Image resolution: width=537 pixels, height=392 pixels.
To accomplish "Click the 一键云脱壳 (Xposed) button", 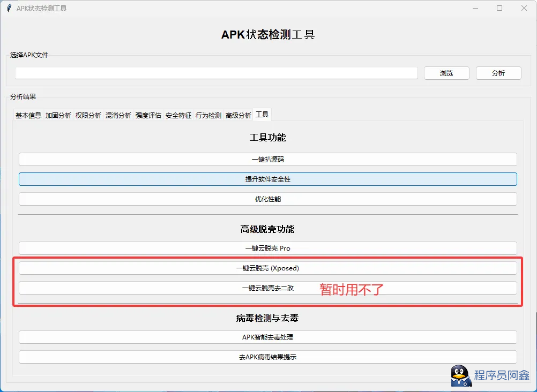I will click(x=267, y=268).
